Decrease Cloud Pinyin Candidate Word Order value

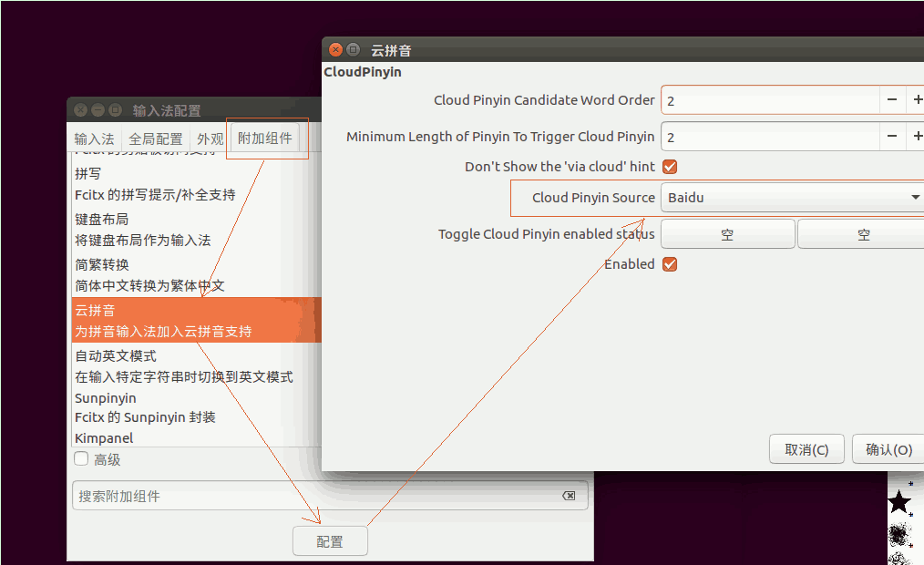(x=892, y=100)
